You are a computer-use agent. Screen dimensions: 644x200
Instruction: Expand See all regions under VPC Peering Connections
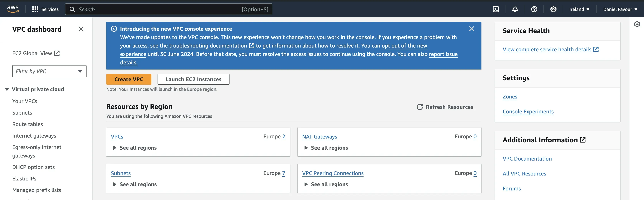point(326,184)
